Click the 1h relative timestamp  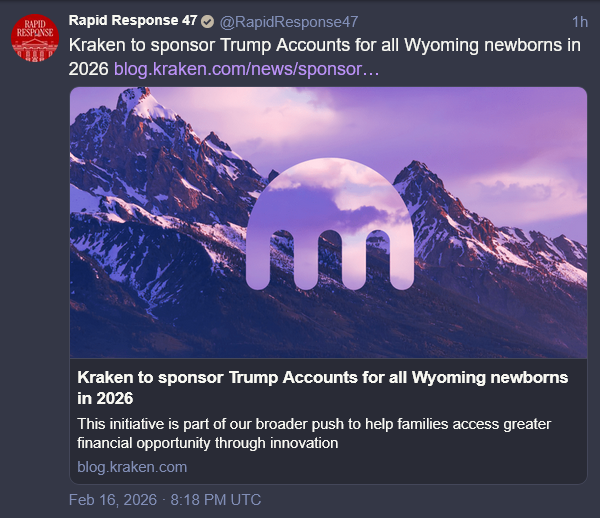[579, 22]
